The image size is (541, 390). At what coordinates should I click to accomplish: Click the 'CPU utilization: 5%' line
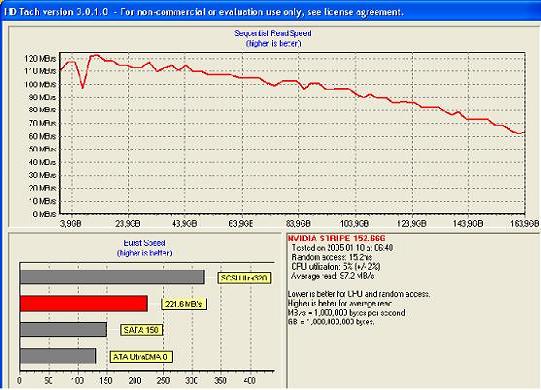pyautogui.click(x=336, y=266)
